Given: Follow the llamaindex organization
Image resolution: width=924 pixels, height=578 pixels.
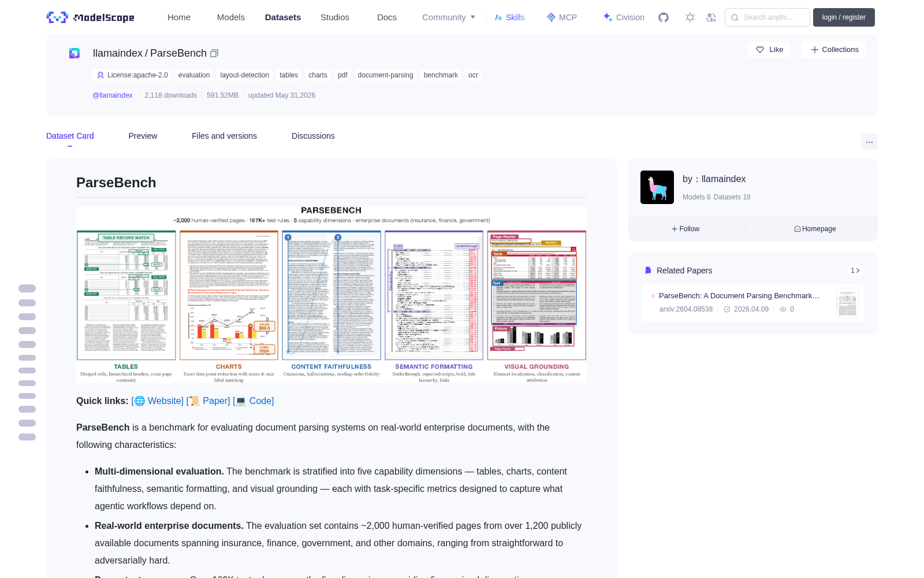Looking at the screenshot, I should coord(685,229).
